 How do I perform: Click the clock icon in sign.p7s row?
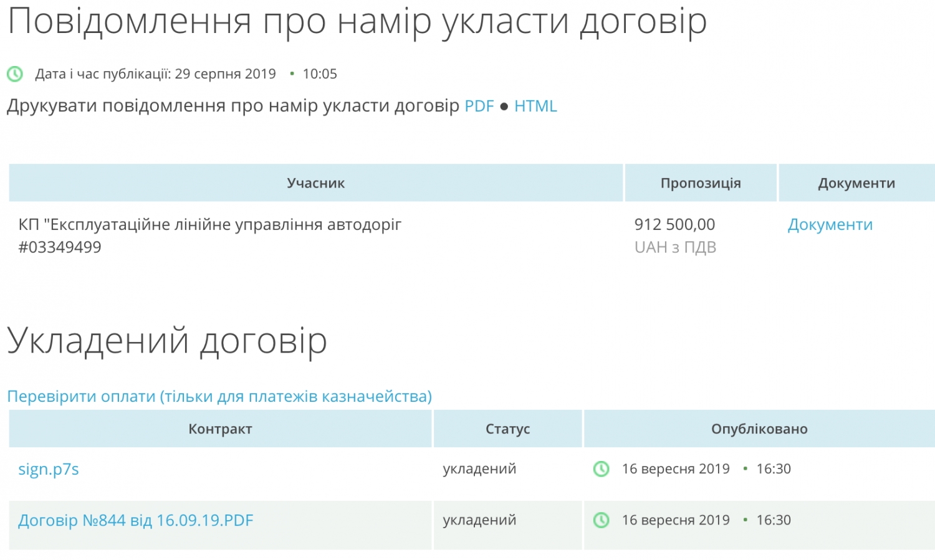click(601, 469)
